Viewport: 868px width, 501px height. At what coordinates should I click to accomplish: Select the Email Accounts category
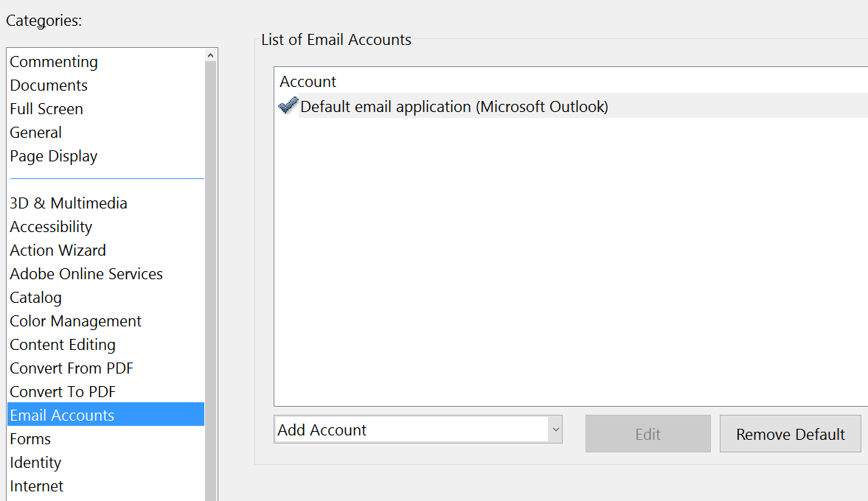click(x=62, y=415)
